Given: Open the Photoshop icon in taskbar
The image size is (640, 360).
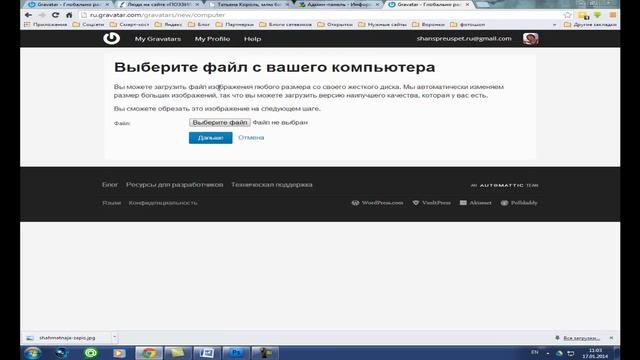Looking at the screenshot, I should point(236,353).
